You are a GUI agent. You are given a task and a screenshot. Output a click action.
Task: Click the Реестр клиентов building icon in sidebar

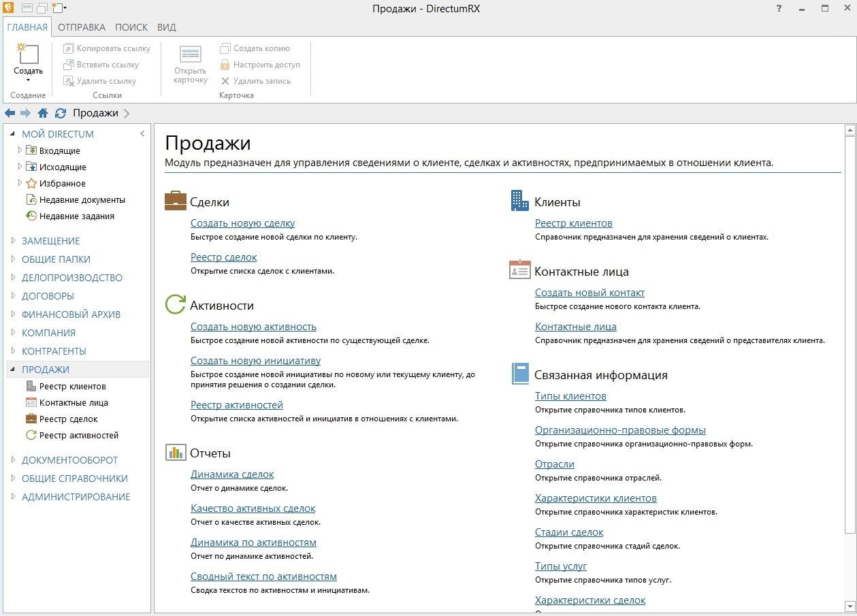coord(31,386)
